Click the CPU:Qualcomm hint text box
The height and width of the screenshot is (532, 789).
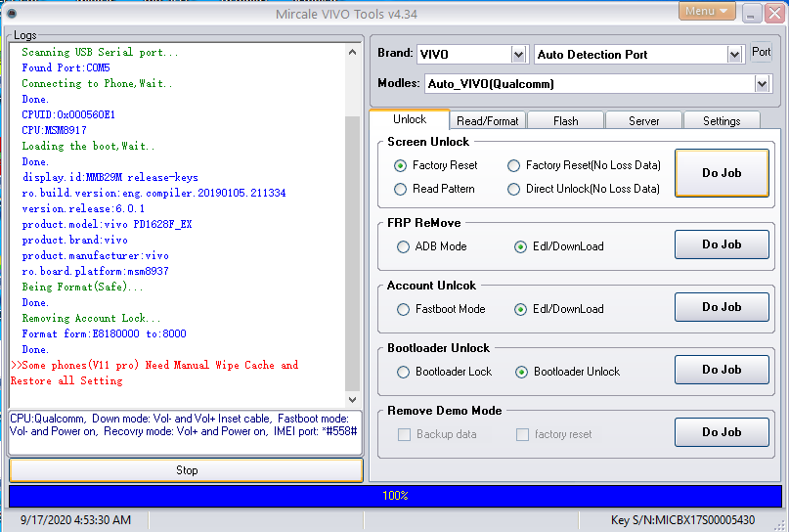(185, 432)
